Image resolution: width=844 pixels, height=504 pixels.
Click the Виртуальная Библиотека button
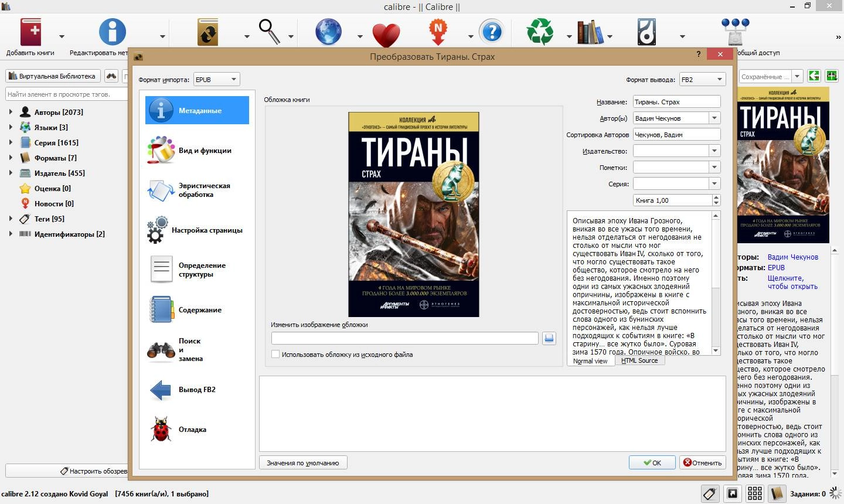coord(53,76)
